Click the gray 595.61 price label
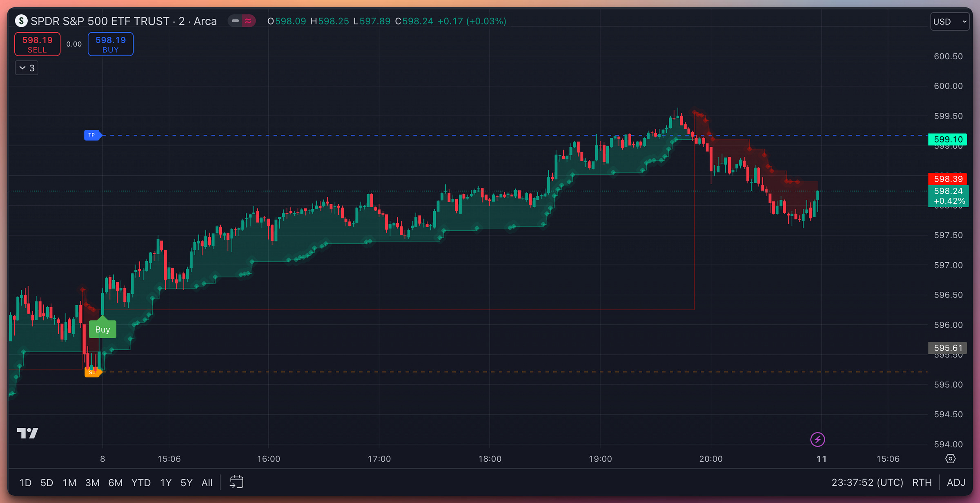This screenshot has width=980, height=503. click(x=948, y=348)
